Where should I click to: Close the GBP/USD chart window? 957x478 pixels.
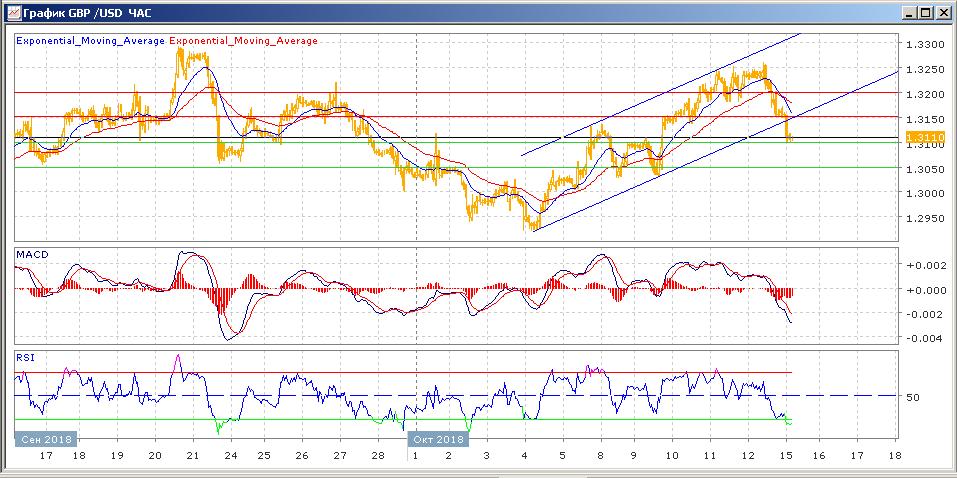[942, 12]
